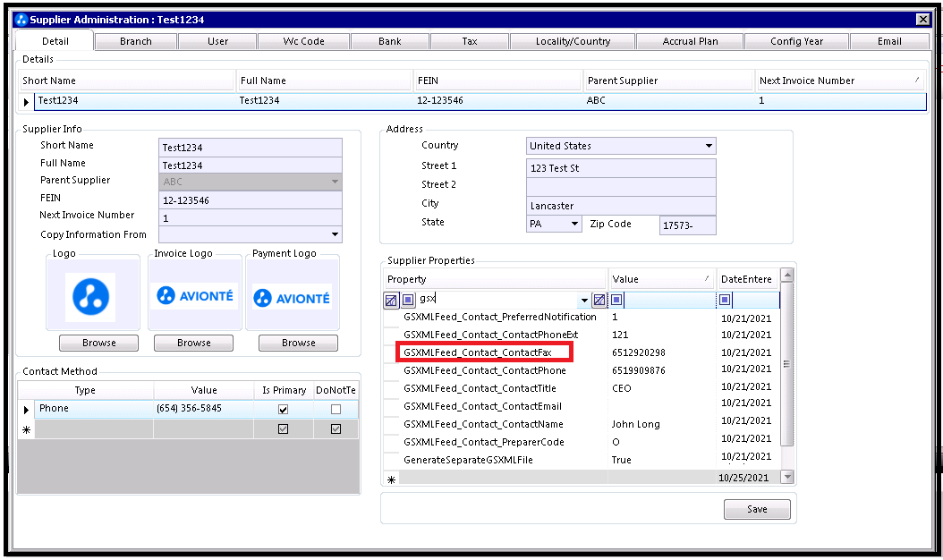Go to the Locality/Country tab

pyautogui.click(x=573, y=41)
